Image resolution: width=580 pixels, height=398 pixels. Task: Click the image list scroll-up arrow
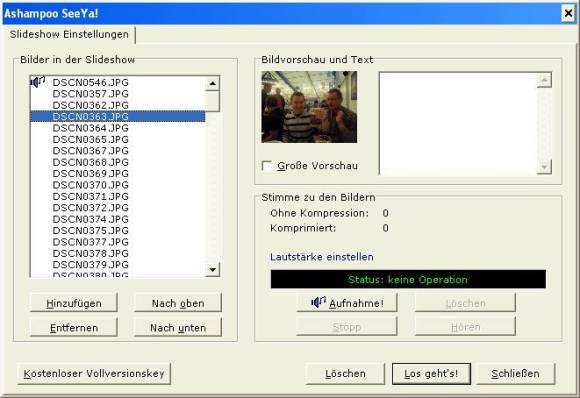pos(212,84)
